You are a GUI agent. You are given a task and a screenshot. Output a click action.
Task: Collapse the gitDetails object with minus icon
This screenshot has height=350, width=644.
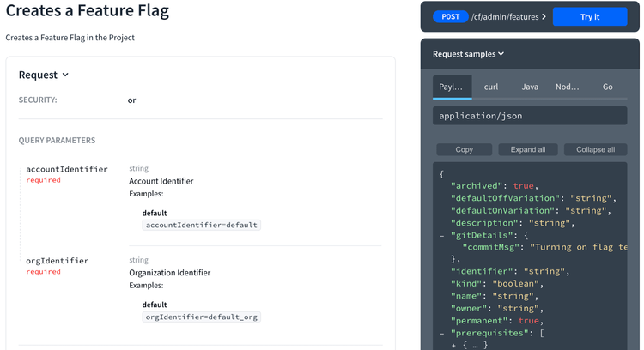[442, 236]
